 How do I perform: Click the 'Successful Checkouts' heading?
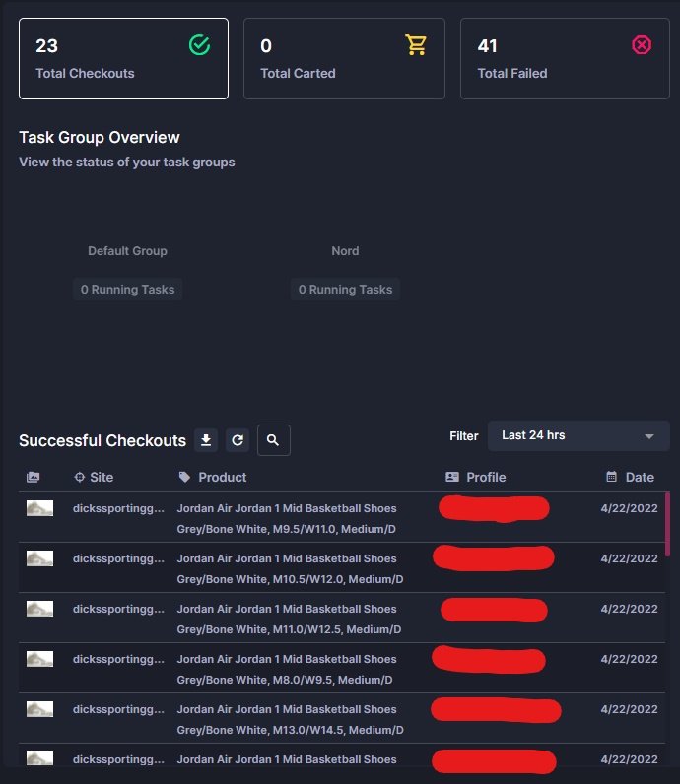[102, 440]
